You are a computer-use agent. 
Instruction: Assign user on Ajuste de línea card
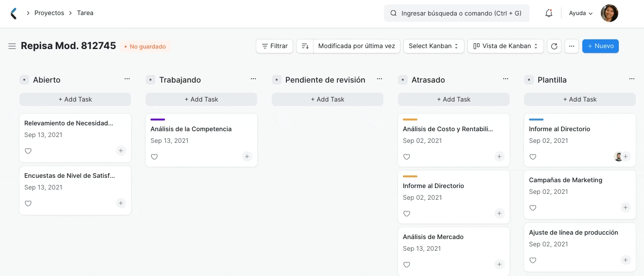626,260
